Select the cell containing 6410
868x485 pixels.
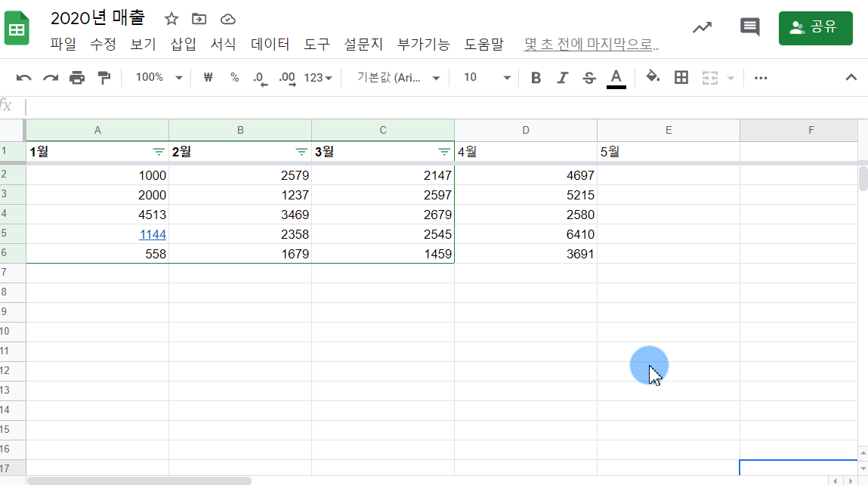tap(526, 234)
